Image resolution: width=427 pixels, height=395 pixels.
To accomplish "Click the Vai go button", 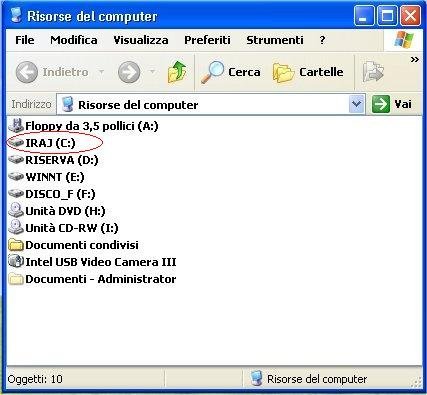I will pos(392,104).
